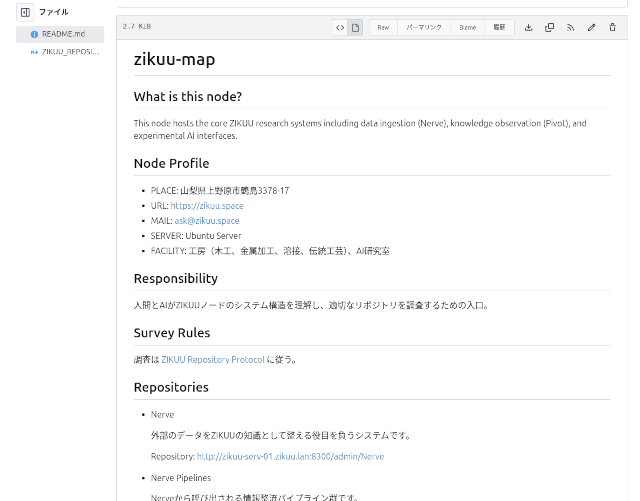Screen dimensions: 640x501
Task: Edit file with the pencil icon
Action: tap(592, 28)
